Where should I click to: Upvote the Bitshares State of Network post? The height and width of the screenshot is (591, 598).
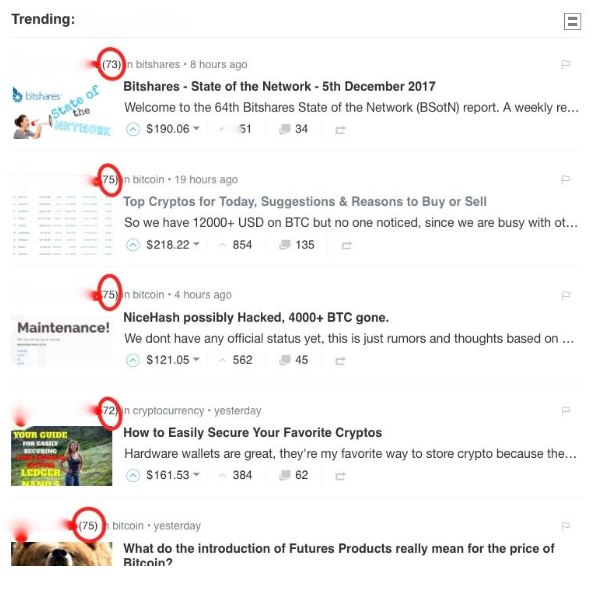pyautogui.click(x=133, y=130)
